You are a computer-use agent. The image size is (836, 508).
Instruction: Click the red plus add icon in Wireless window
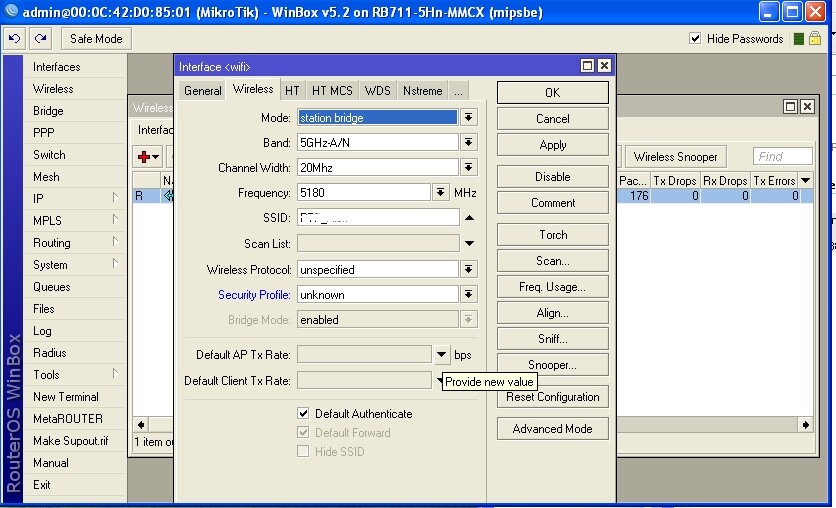pos(144,157)
